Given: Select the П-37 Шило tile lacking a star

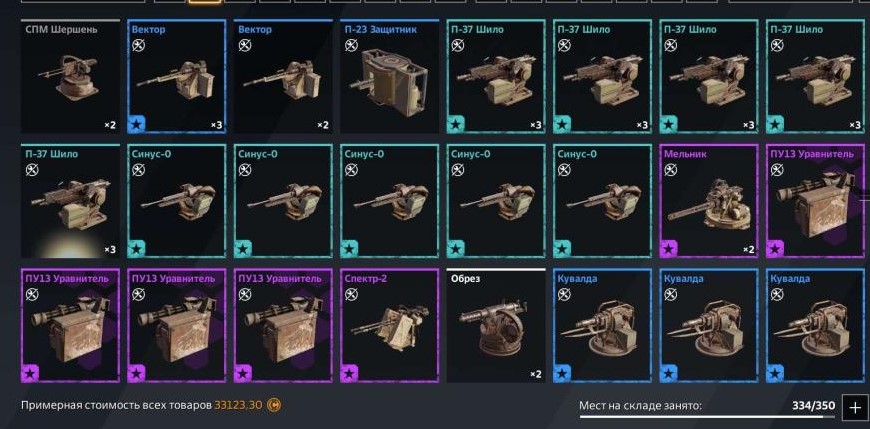Looking at the screenshot, I should click(70, 201).
